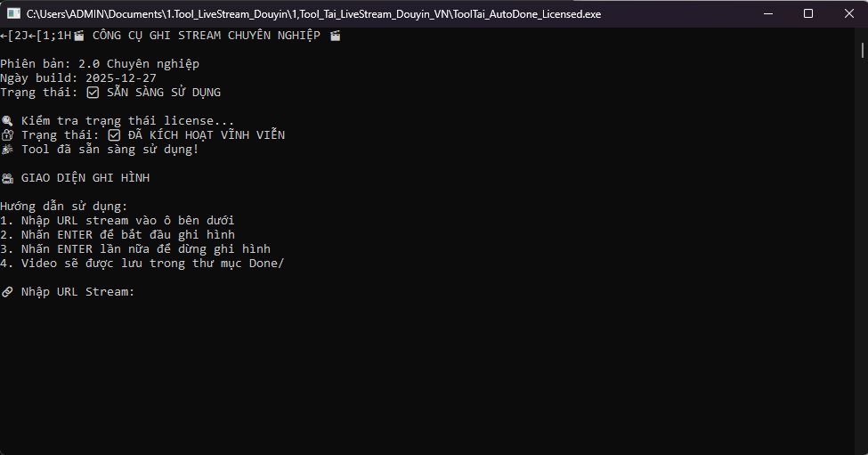Click the checkbox beside SẴN SÀNG SỬ DỤNG

pyautogui.click(x=93, y=93)
